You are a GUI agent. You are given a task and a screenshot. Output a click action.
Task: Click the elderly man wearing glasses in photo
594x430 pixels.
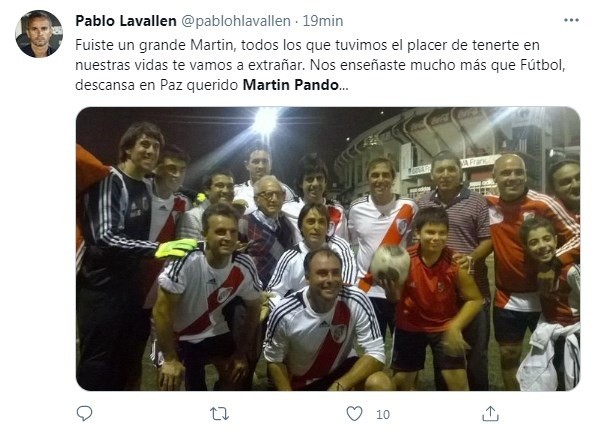click(268, 224)
